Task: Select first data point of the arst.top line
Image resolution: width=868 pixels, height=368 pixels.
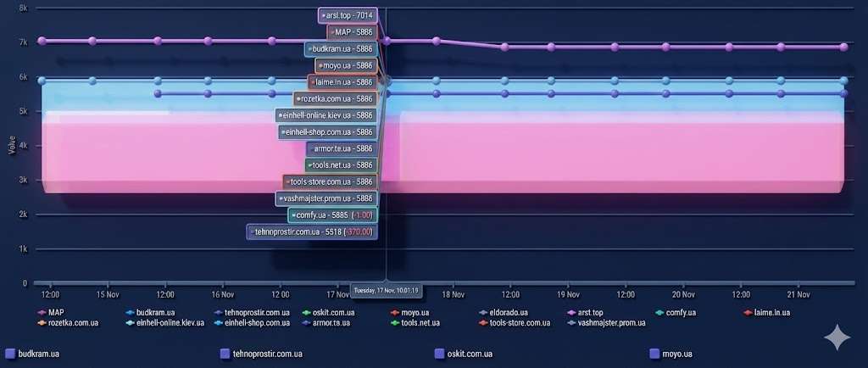Action: (42, 41)
